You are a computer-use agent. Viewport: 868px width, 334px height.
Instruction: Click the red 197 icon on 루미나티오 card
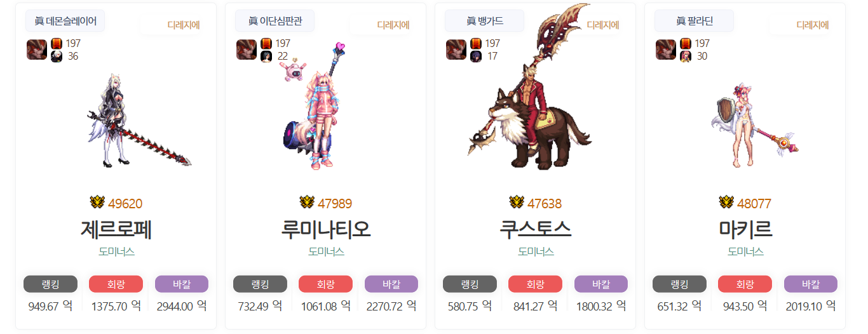pyautogui.click(x=266, y=44)
